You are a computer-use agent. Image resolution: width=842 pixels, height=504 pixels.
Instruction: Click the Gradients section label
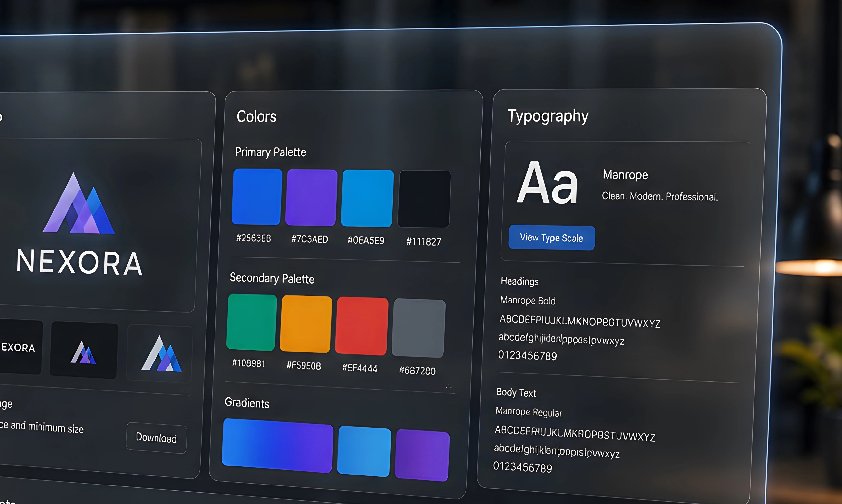click(x=247, y=403)
